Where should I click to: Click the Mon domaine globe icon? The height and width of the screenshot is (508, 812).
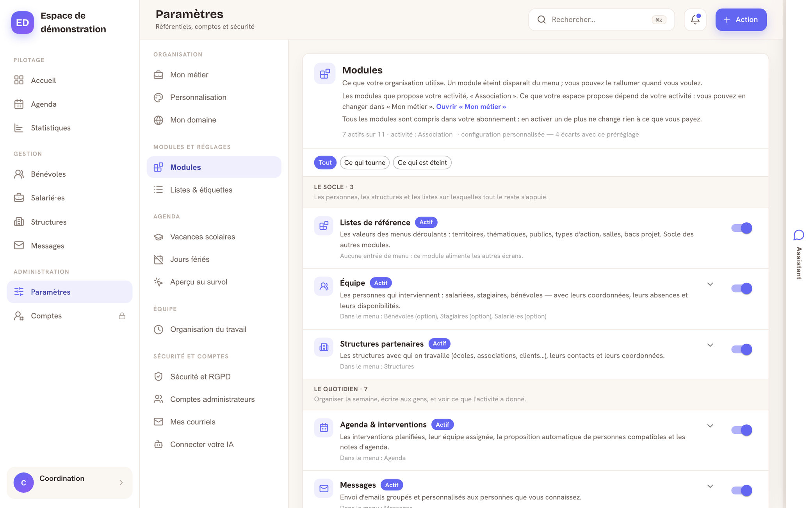tap(158, 120)
